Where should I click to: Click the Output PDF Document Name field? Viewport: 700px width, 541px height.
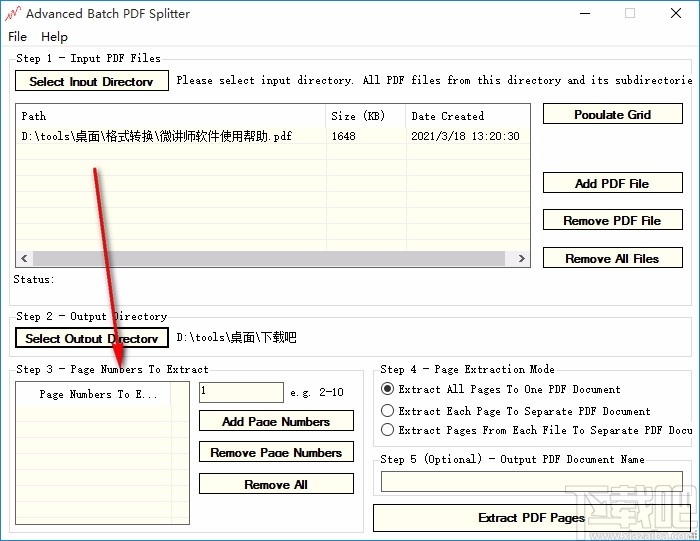tap(532, 481)
